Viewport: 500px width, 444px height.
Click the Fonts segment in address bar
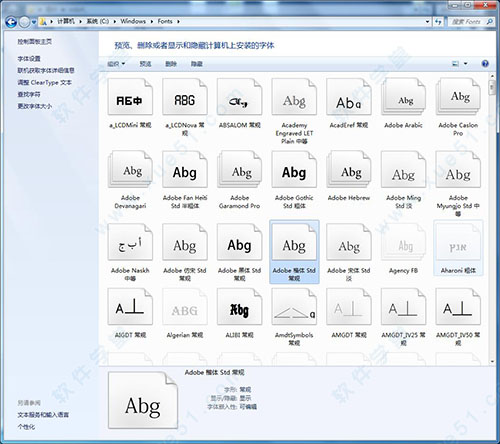pyautogui.click(x=165, y=21)
